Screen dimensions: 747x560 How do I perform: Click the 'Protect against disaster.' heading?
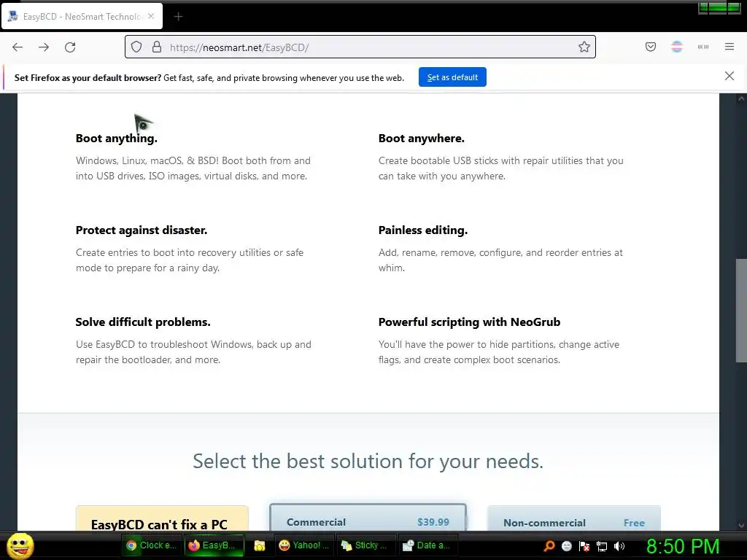(142, 230)
